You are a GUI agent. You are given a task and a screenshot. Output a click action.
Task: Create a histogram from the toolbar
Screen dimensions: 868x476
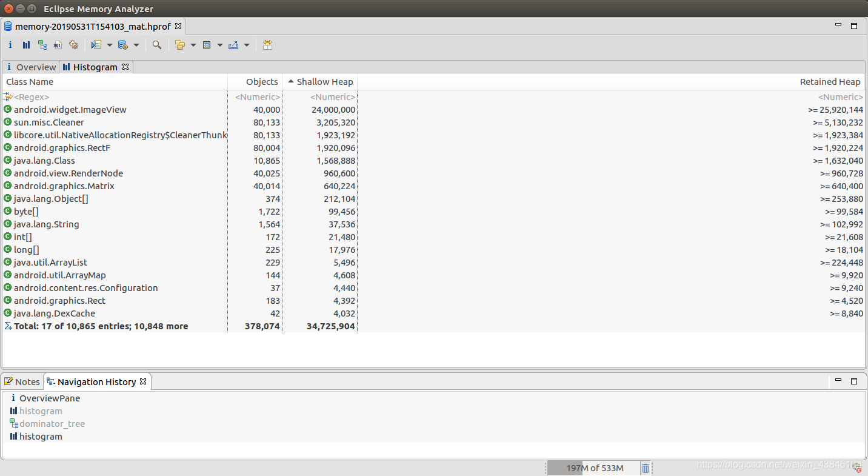[26, 45]
